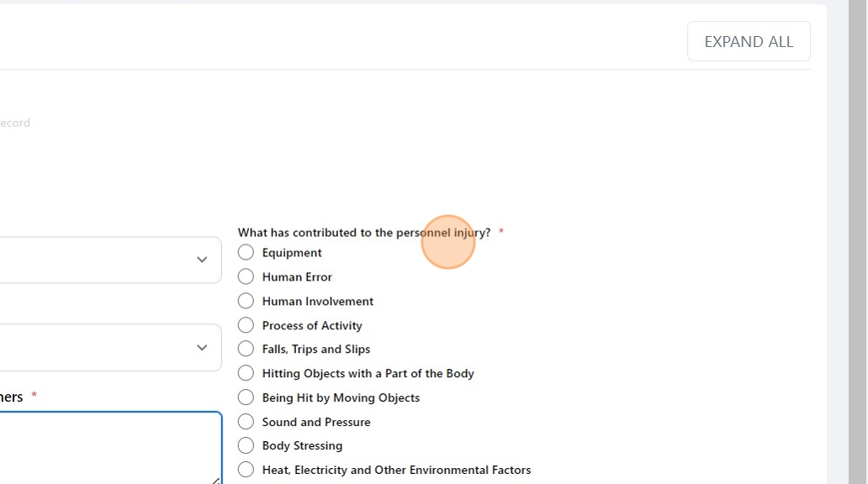This screenshot has height=484, width=868.
Task: Select Falls, Trips and Slips
Action: pyautogui.click(x=246, y=349)
